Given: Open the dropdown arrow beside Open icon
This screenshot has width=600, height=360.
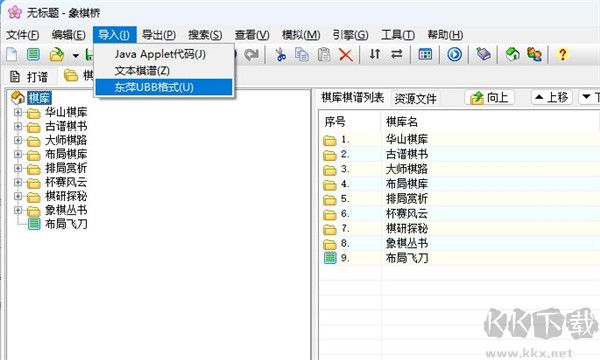Looking at the screenshot, I should pos(76,56).
